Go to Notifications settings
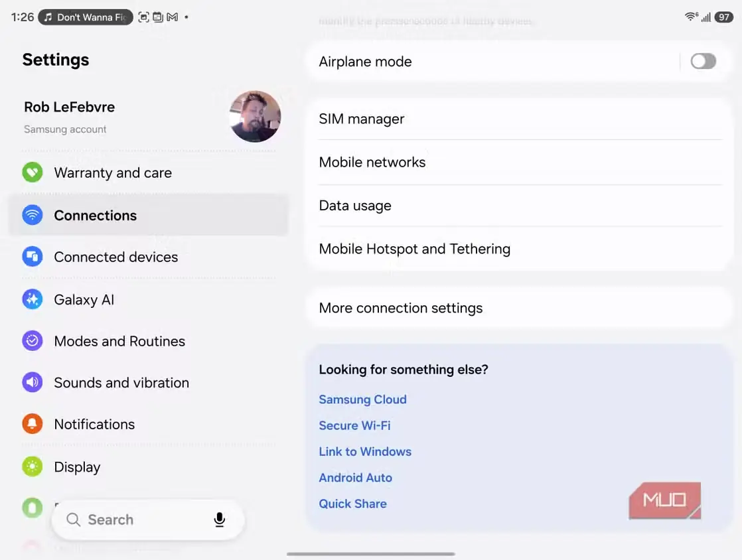This screenshot has height=560, width=742. [149, 424]
